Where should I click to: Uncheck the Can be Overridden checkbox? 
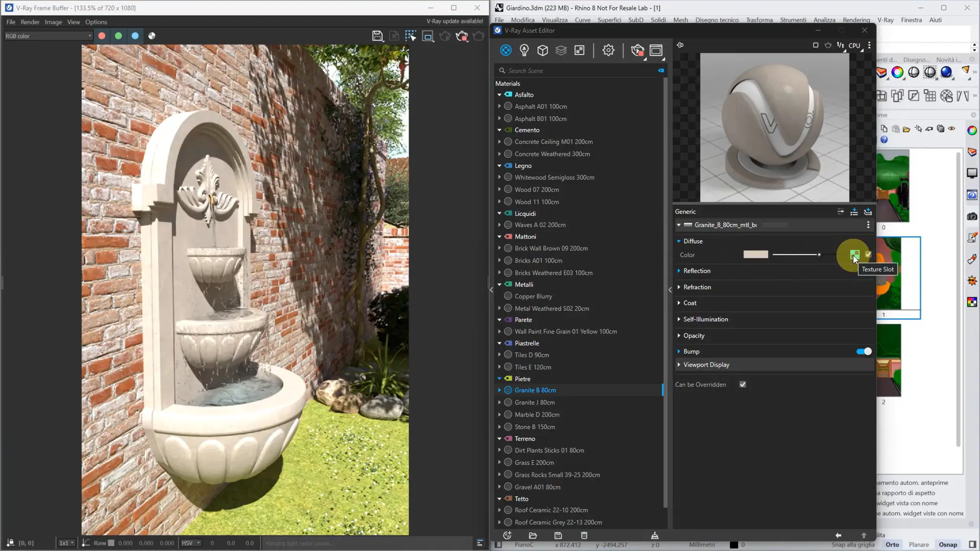coord(743,385)
